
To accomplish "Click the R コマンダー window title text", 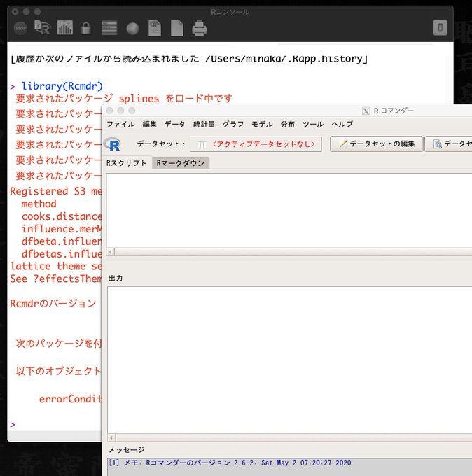I will pyautogui.click(x=394, y=111).
